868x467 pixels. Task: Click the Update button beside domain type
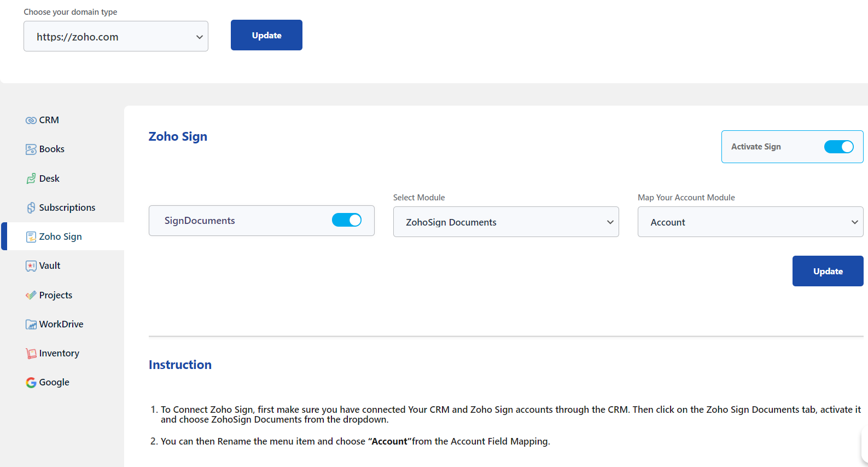[x=266, y=35]
